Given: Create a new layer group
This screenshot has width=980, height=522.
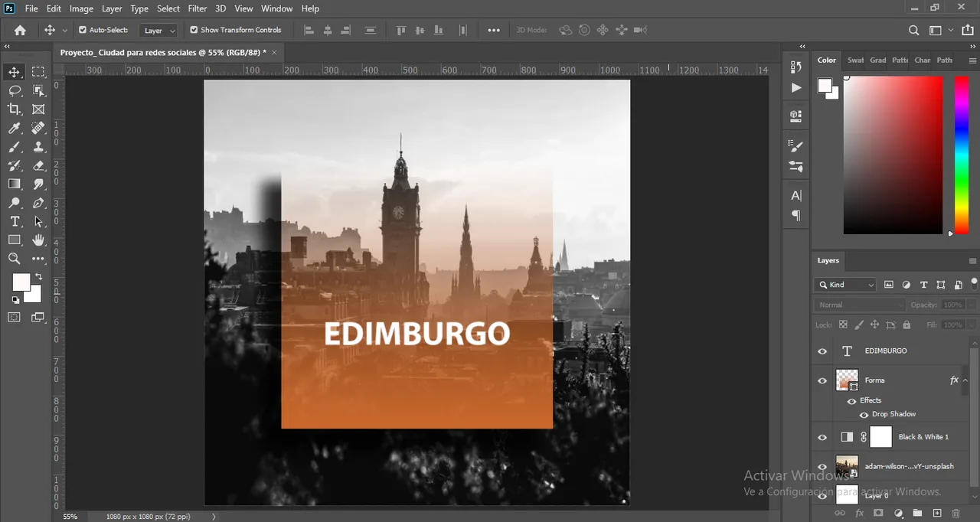Looking at the screenshot, I should [916, 513].
